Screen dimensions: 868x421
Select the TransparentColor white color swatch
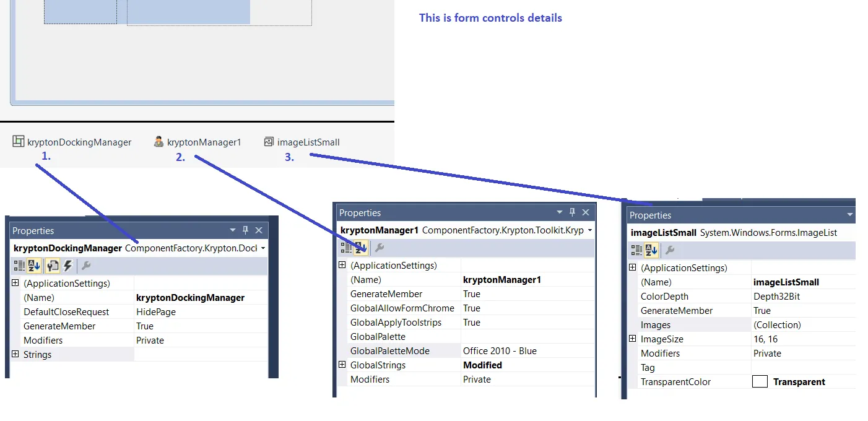coord(760,381)
